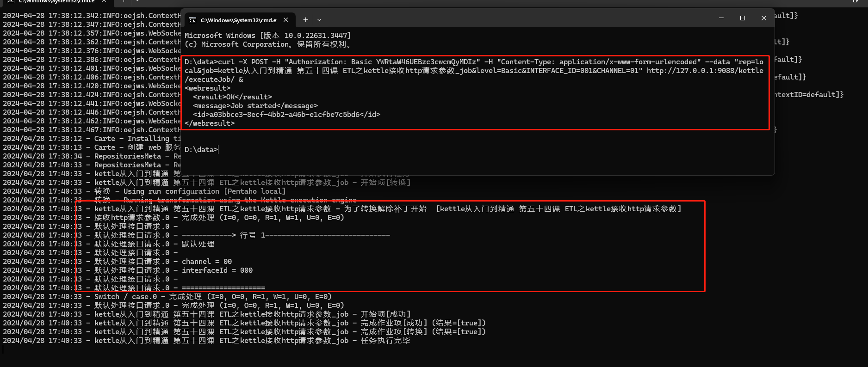Click the 'Carte - Installing' log line
Viewport: 868px width, 367px height.
(x=92, y=139)
